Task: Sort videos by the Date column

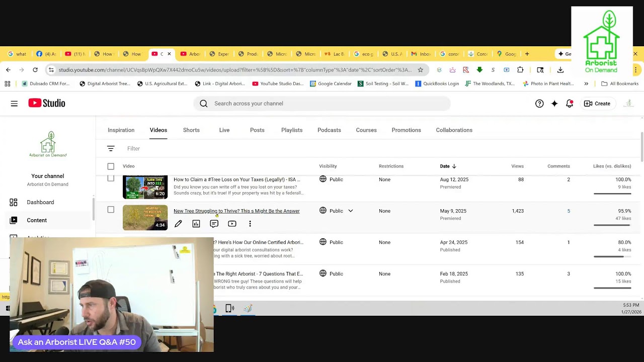Action: coord(448,166)
